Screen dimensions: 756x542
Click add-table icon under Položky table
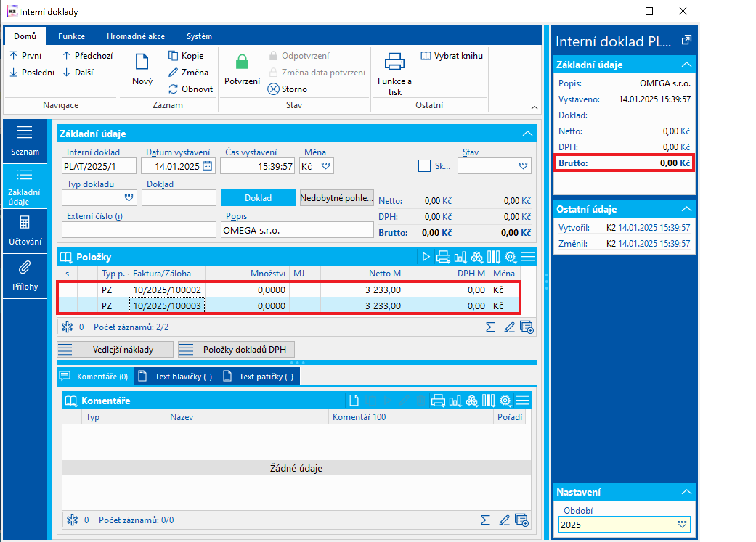(x=527, y=327)
